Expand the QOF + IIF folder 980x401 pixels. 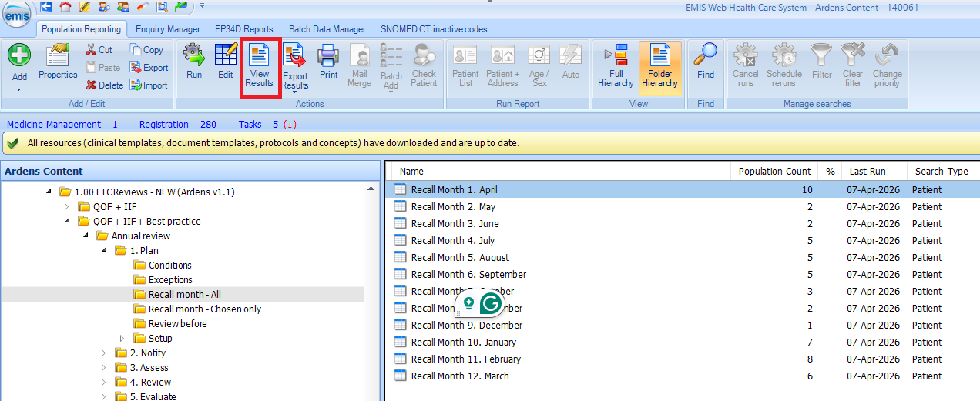coord(66,206)
